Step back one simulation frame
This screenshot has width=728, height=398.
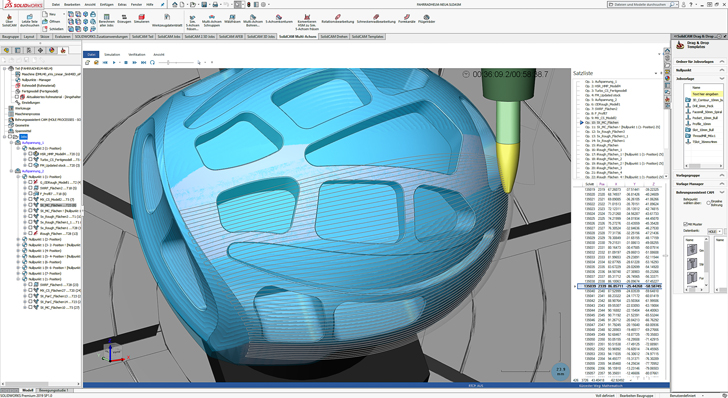point(105,62)
